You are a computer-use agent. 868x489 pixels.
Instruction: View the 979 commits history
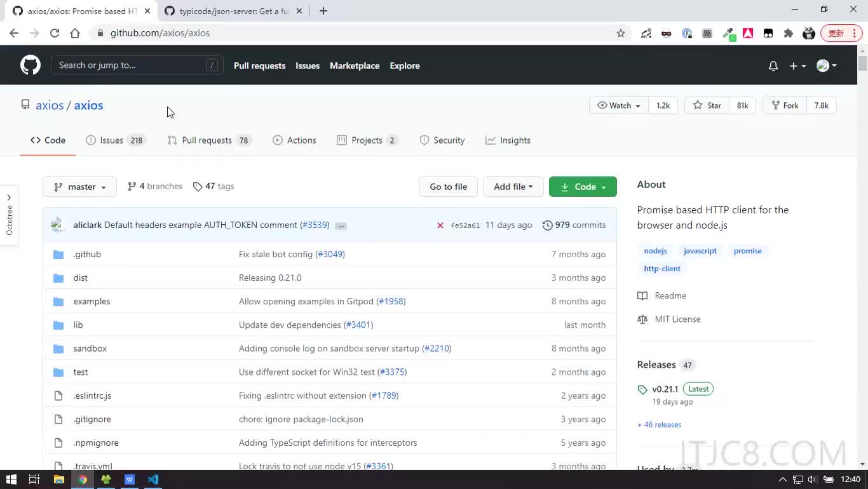coord(574,225)
